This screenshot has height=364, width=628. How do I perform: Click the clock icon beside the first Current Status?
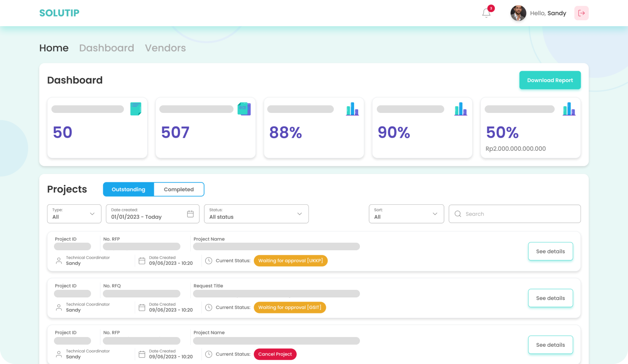pos(209,260)
